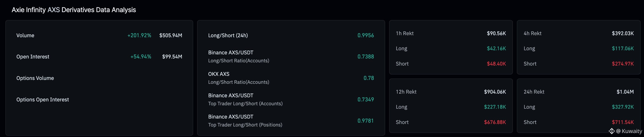The width and height of the screenshot is (644, 137).
Task: Click Binance Top Trader Long/Short (Positions) row
Action: point(245,121)
